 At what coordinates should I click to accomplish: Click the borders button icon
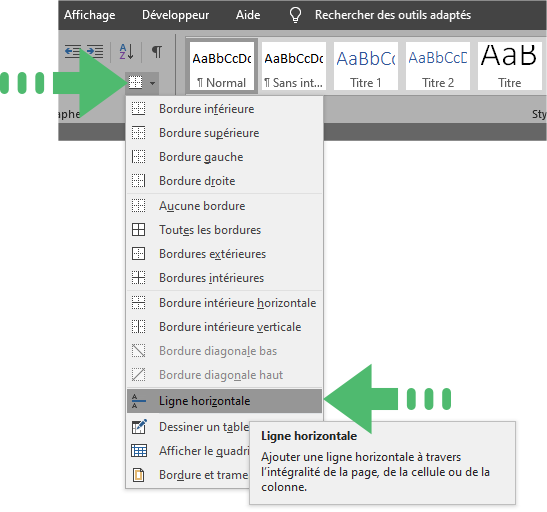point(136,83)
